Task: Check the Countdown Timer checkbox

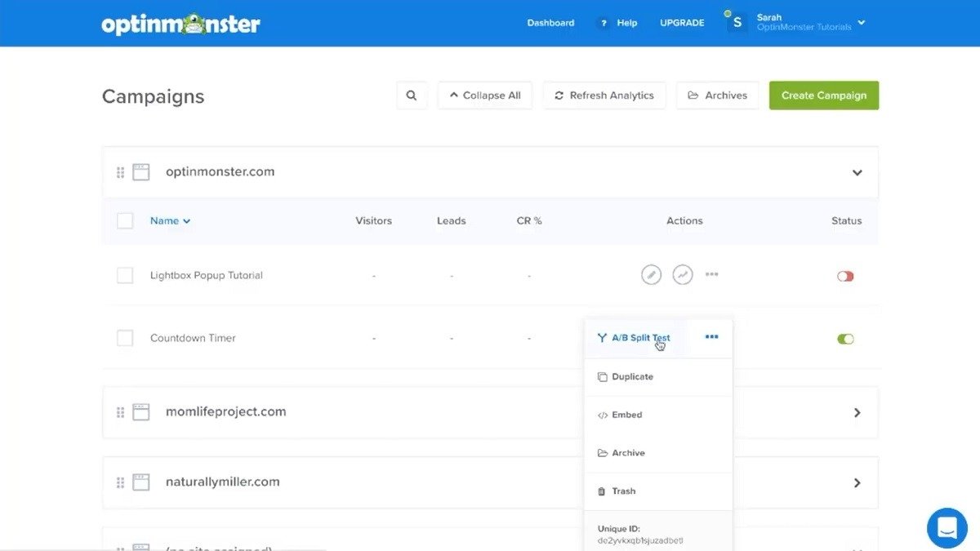Action: coord(125,338)
